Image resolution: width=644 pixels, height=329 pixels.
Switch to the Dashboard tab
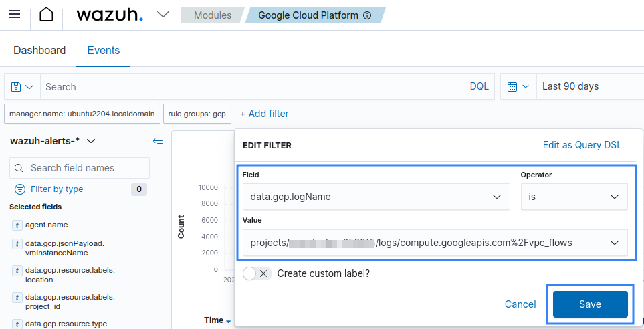[39, 51]
